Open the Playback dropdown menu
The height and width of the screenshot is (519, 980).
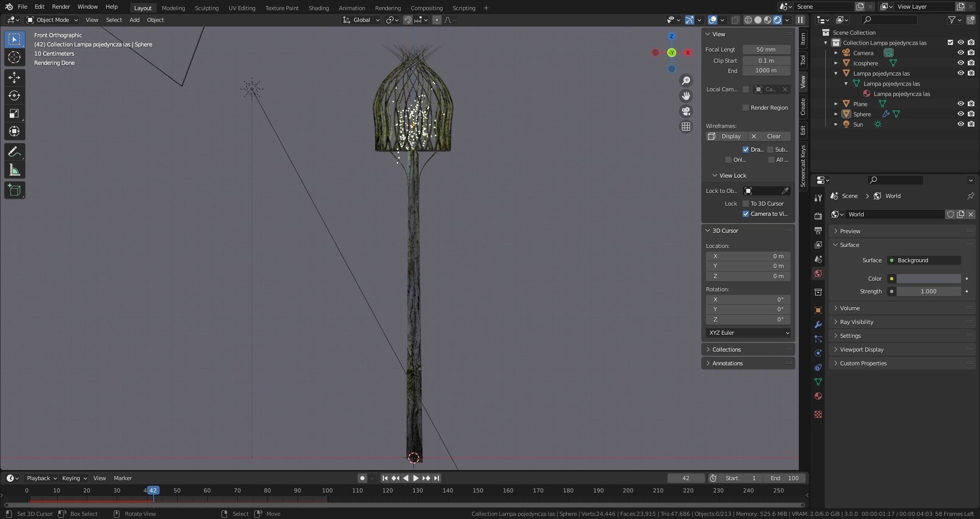click(41, 478)
